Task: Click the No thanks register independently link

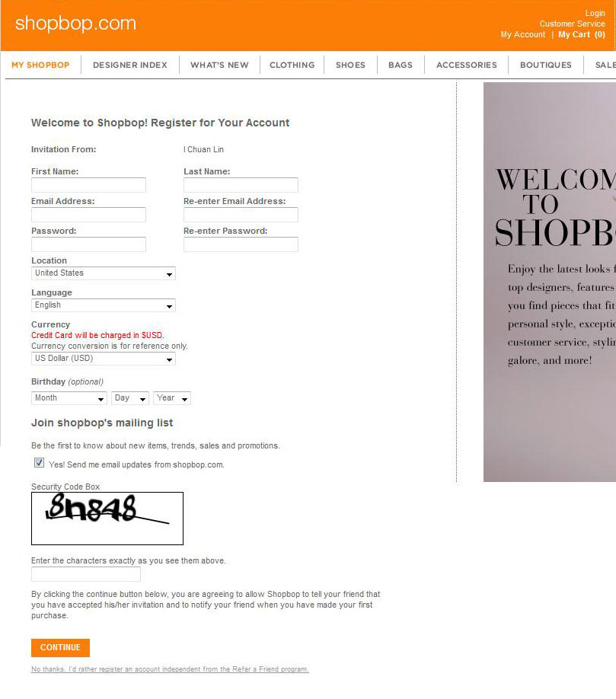Action: point(170,669)
